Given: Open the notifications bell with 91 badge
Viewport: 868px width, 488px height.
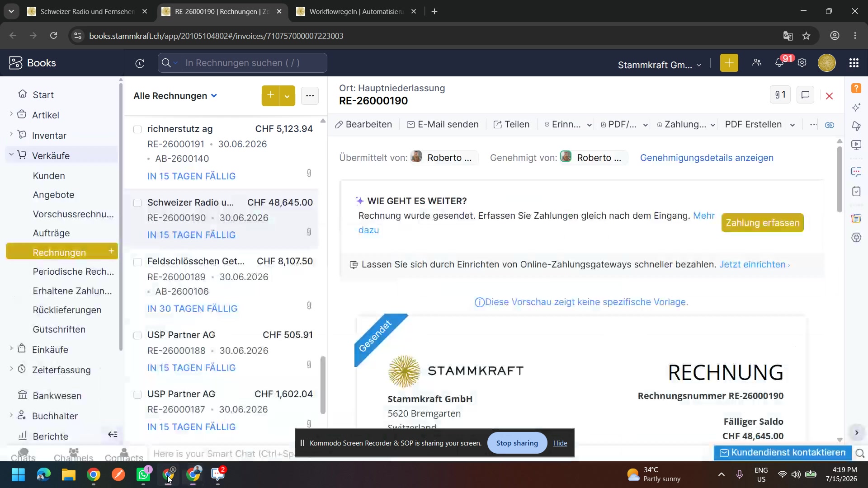Looking at the screenshot, I should coord(779,63).
